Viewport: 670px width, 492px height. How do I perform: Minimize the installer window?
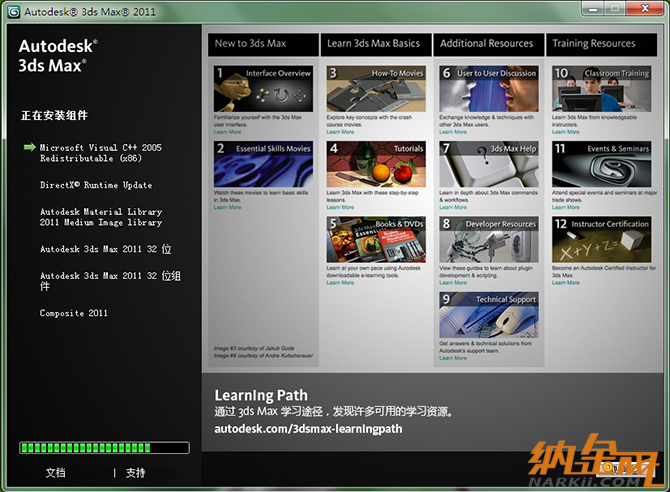[593, 8]
